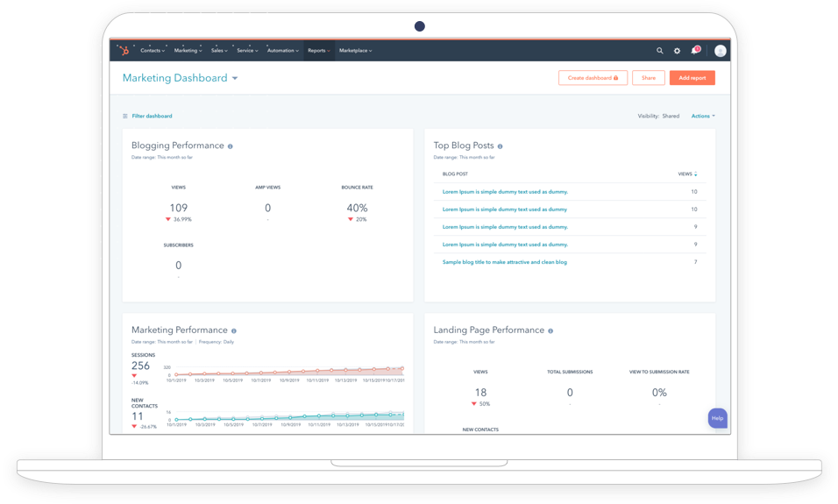Expand the Marketing Dashboard title dropdown
This screenshot has width=838, height=504.
pos(235,79)
